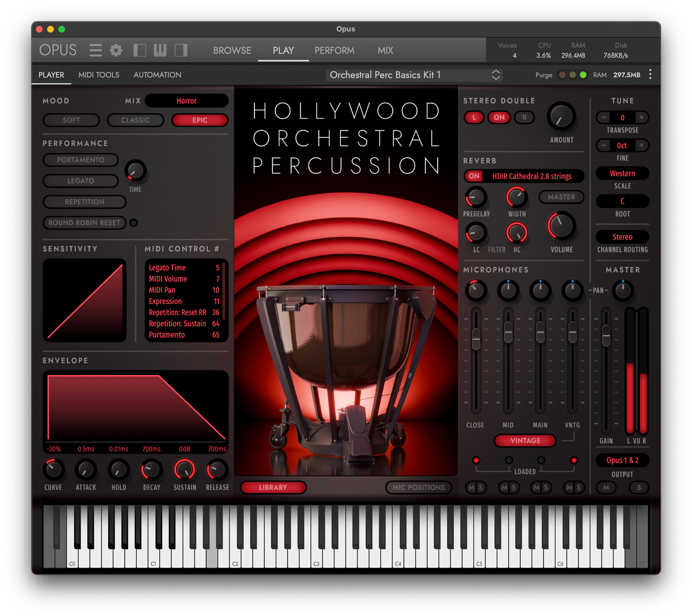692x616 pixels.
Task: Toggle the right side panel icon
Action: (x=181, y=50)
